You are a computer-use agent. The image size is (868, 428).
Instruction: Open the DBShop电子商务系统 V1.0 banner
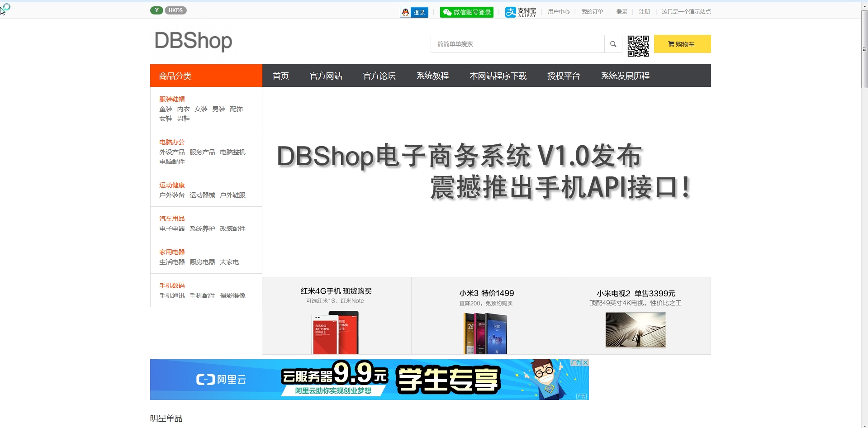tap(487, 182)
